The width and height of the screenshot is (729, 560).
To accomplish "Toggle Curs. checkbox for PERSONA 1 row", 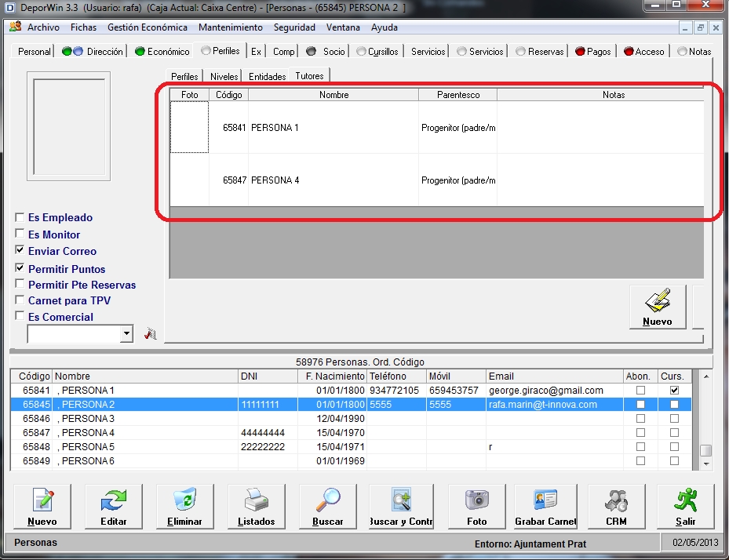I will (x=674, y=390).
